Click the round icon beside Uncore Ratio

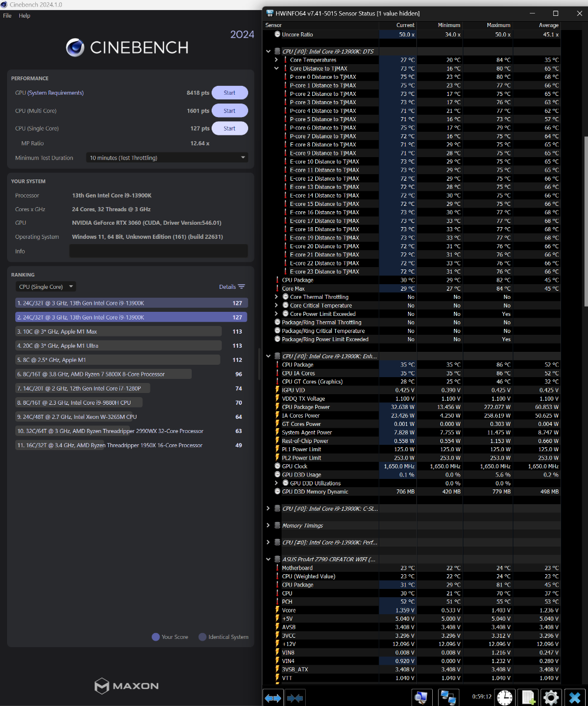point(278,35)
